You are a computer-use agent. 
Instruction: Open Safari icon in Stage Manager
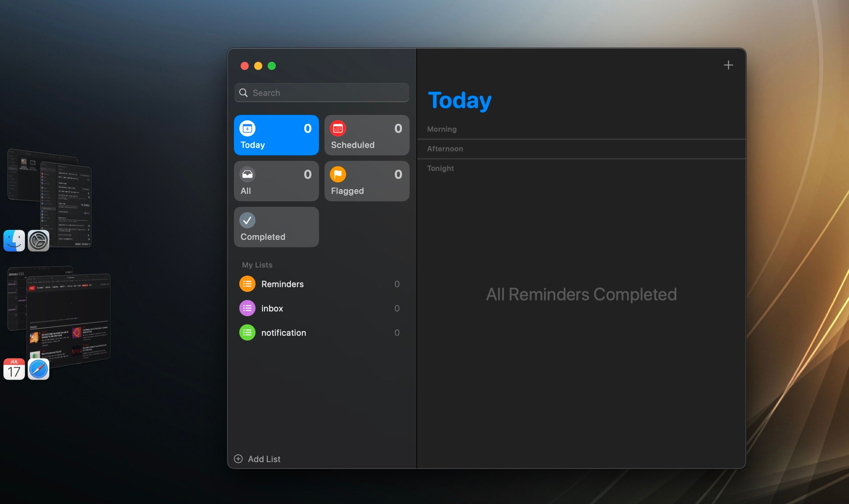tap(39, 369)
